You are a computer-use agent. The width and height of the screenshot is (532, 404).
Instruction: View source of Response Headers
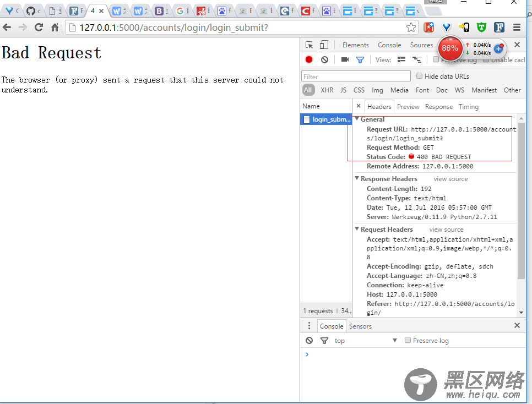point(450,179)
